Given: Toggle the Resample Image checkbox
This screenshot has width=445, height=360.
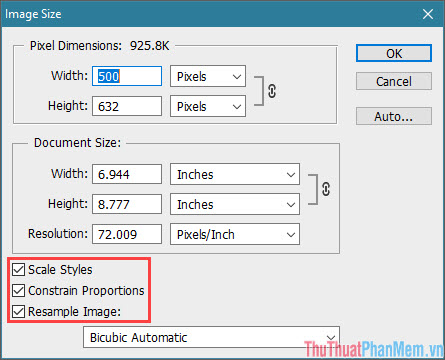Looking at the screenshot, I should tap(18, 311).
